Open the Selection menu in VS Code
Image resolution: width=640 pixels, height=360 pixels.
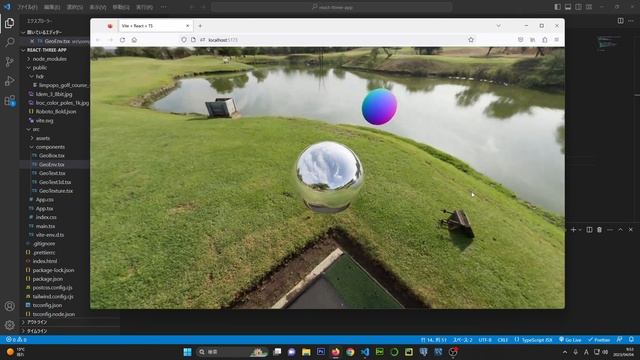click(x=75, y=7)
